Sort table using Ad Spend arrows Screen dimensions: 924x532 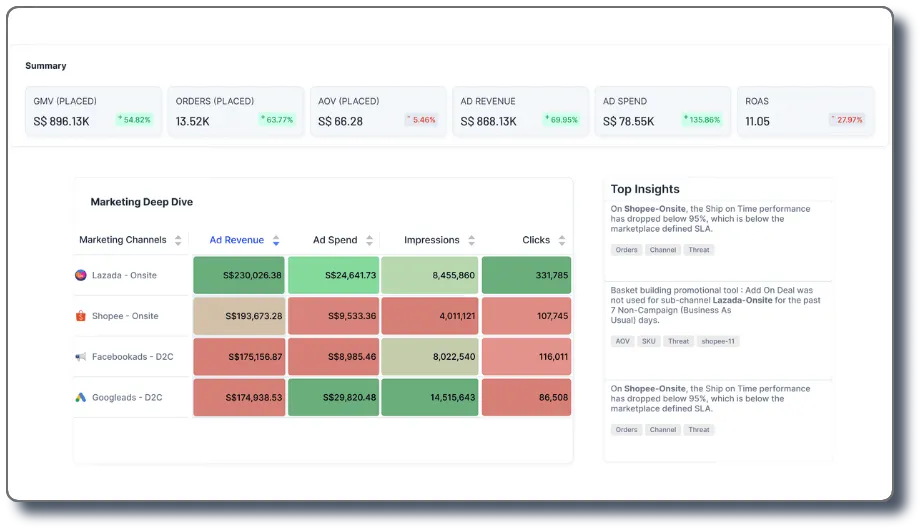coord(369,240)
